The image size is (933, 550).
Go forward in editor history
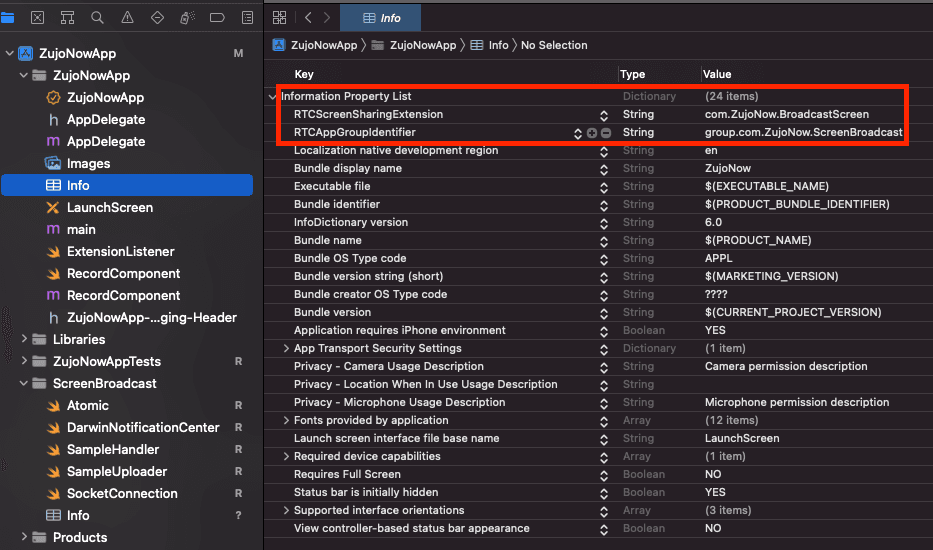327,18
